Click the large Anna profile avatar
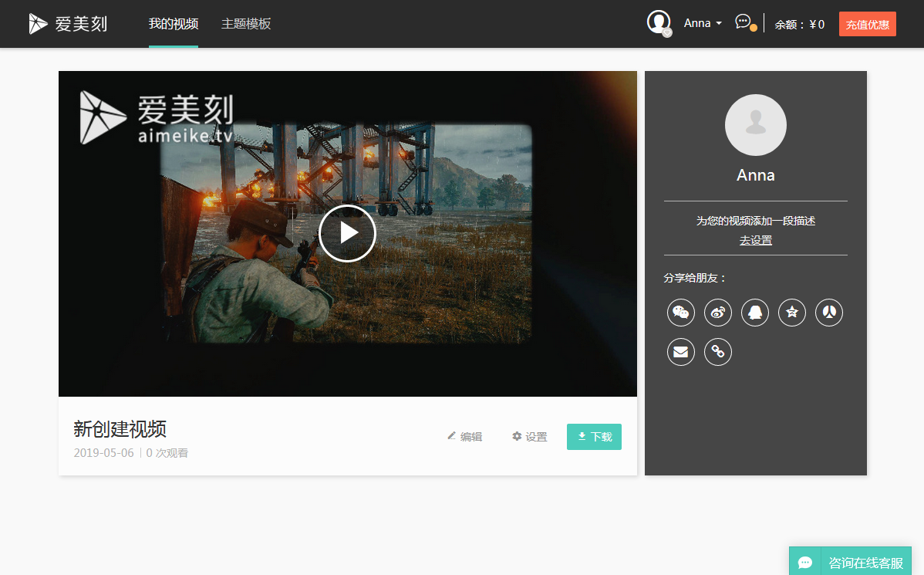 (x=755, y=125)
